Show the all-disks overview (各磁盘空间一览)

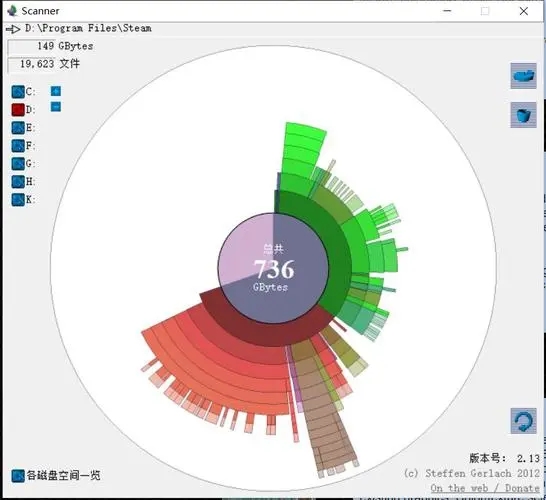coord(56,476)
